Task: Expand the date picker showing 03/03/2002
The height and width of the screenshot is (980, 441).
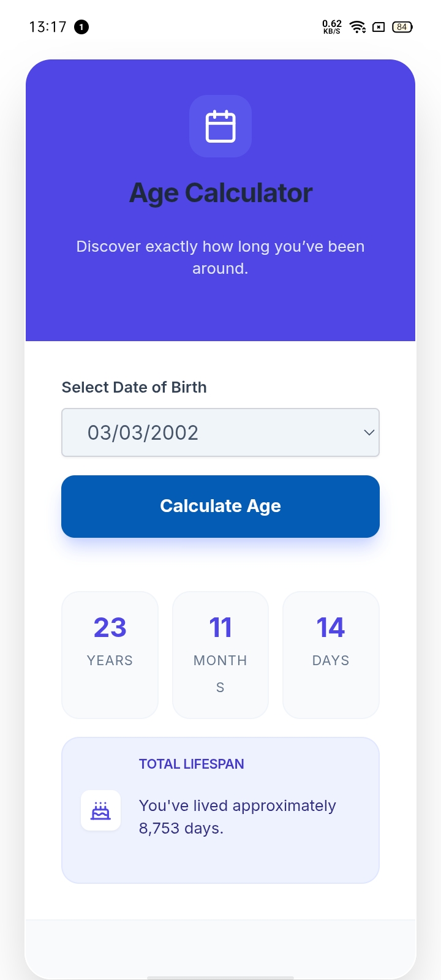Action: (x=221, y=432)
